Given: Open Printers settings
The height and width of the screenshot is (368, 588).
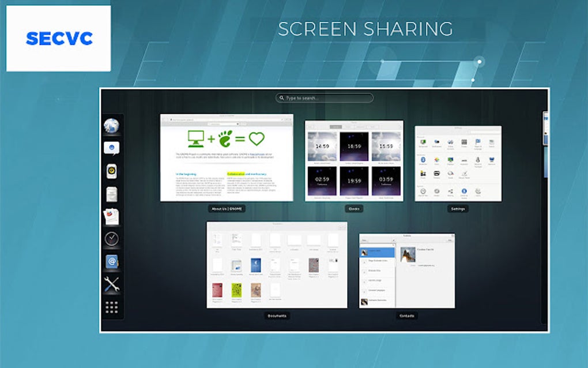Looking at the screenshot, I should tap(436, 173).
